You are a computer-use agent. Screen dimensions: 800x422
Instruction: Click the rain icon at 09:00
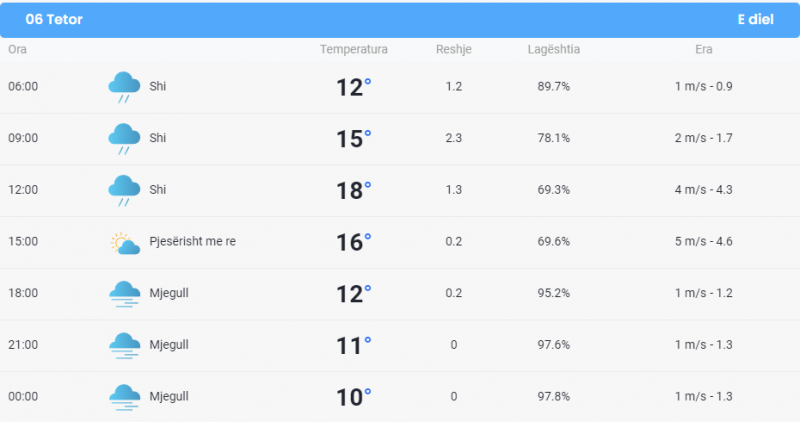pyautogui.click(x=124, y=139)
